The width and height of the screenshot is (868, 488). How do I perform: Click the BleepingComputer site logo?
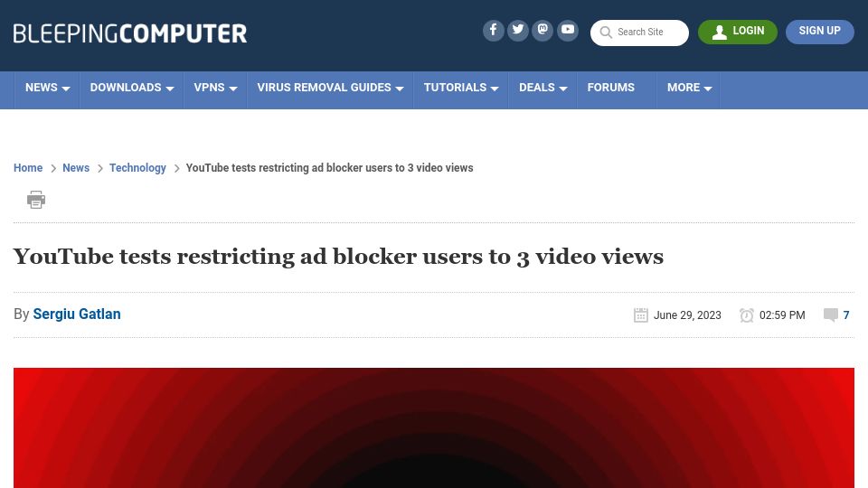[x=130, y=33]
